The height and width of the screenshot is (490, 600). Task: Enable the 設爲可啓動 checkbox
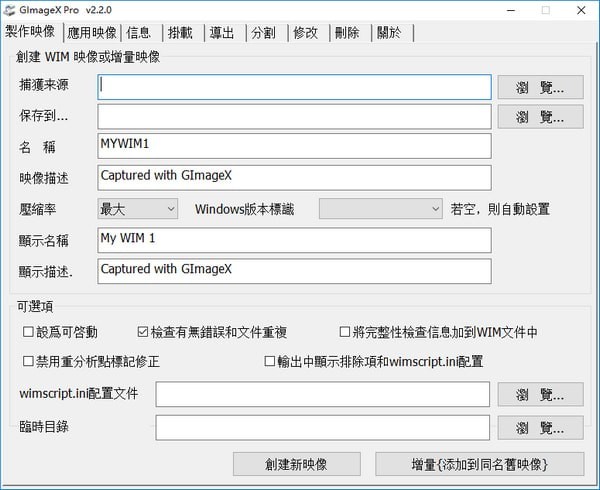tap(28, 332)
